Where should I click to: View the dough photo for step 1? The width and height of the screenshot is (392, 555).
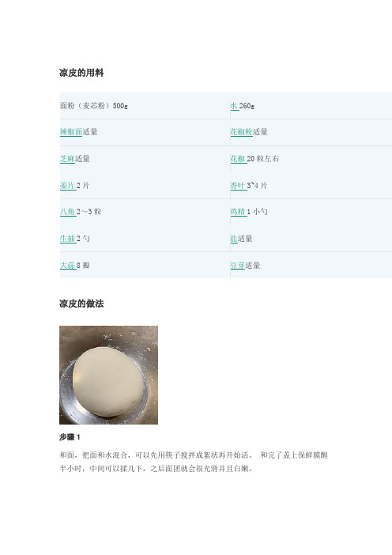(x=108, y=375)
